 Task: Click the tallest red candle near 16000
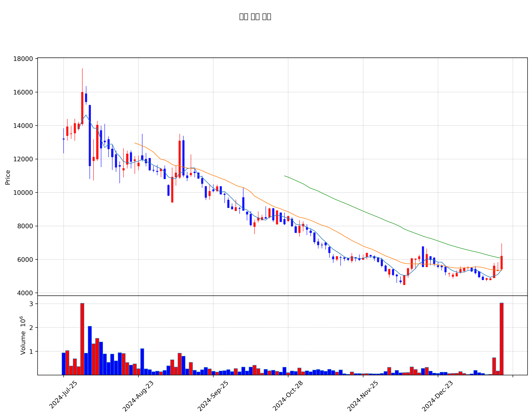pyautogui.click(x=82, y=108)
